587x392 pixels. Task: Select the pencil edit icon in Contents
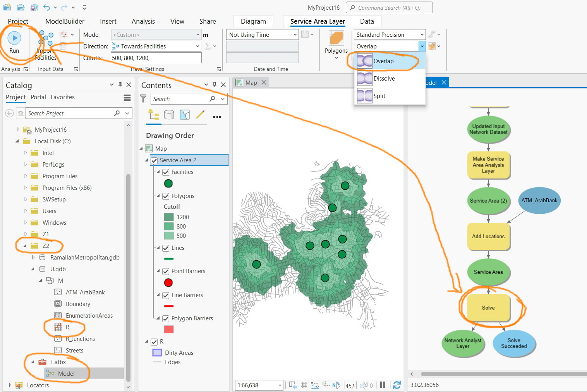200,115
